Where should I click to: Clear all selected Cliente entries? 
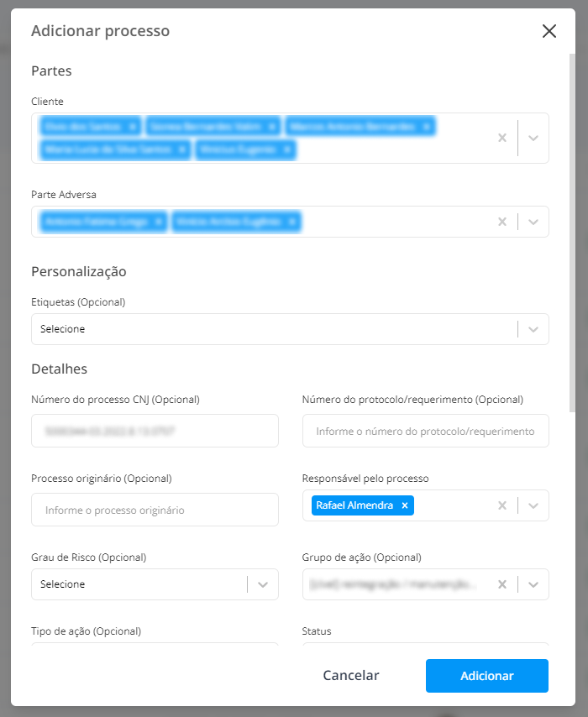[502, 138]
